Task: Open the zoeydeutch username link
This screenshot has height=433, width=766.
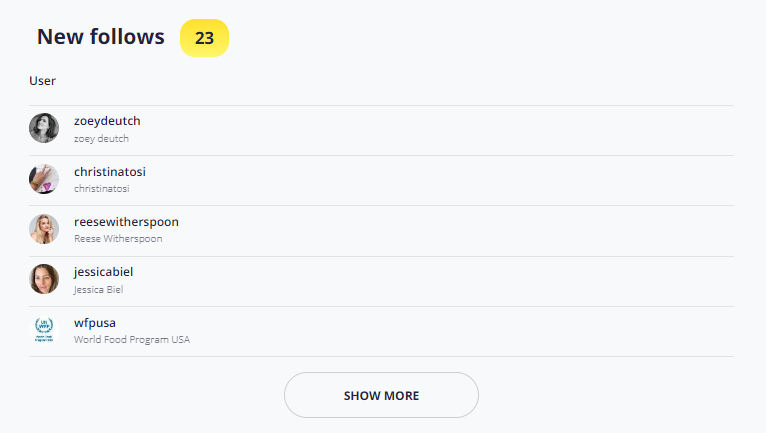Action: 107,121
